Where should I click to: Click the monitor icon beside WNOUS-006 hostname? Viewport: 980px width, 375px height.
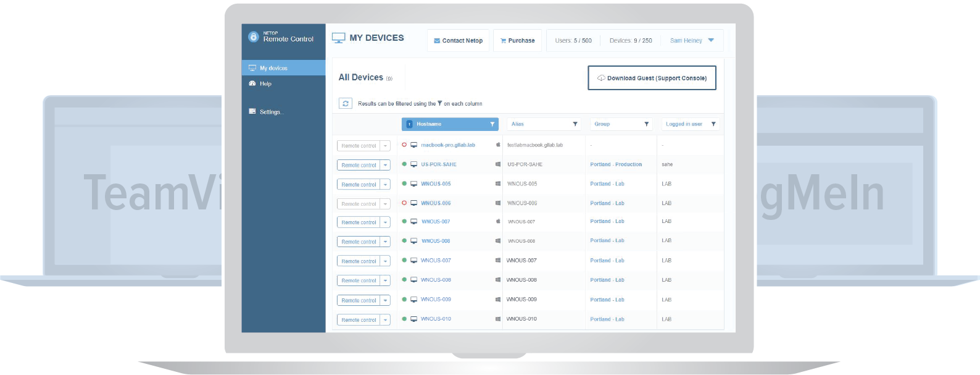pyautogui.click(x=414, y=203)
